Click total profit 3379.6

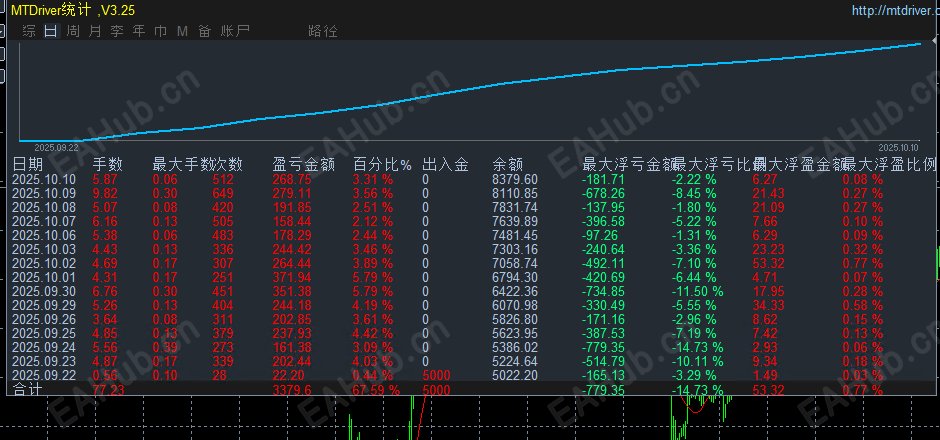292,390
